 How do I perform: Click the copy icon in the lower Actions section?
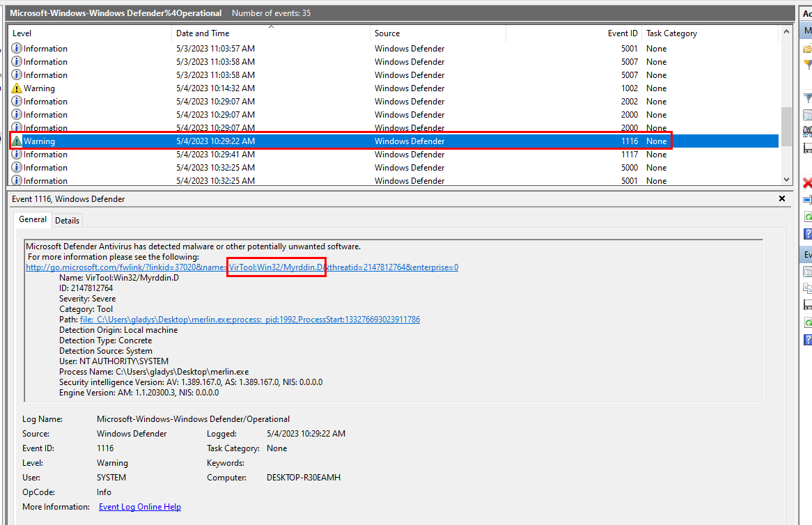[807, 288]
